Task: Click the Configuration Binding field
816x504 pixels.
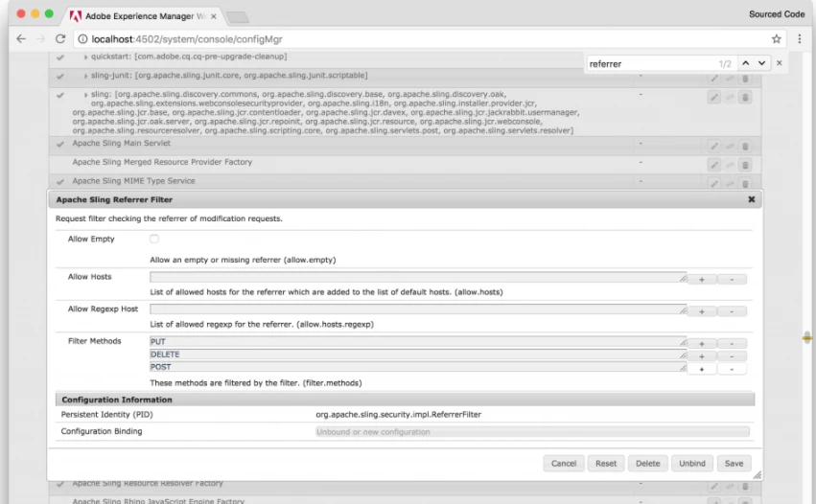Action: click(532, 432)
